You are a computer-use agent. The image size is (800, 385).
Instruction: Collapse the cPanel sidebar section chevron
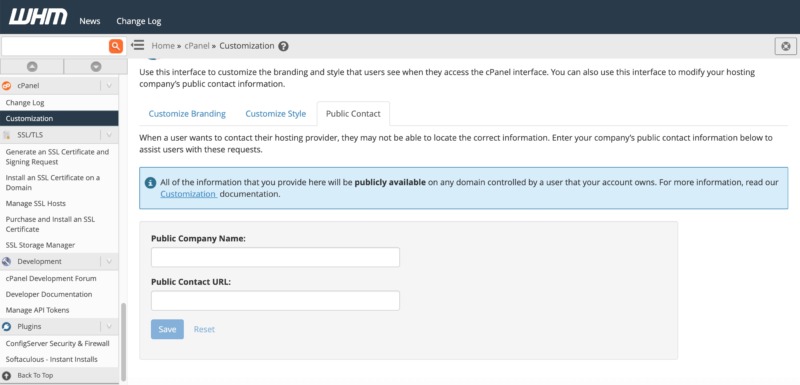point(109,86)
